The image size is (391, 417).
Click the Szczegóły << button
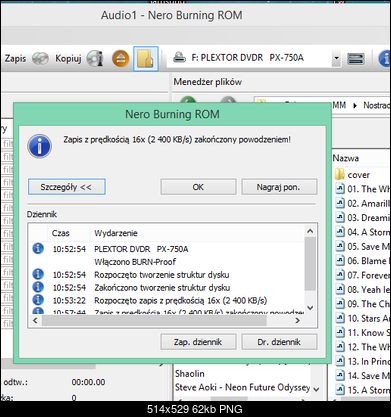pyautogui.click(x=67, y=187)
